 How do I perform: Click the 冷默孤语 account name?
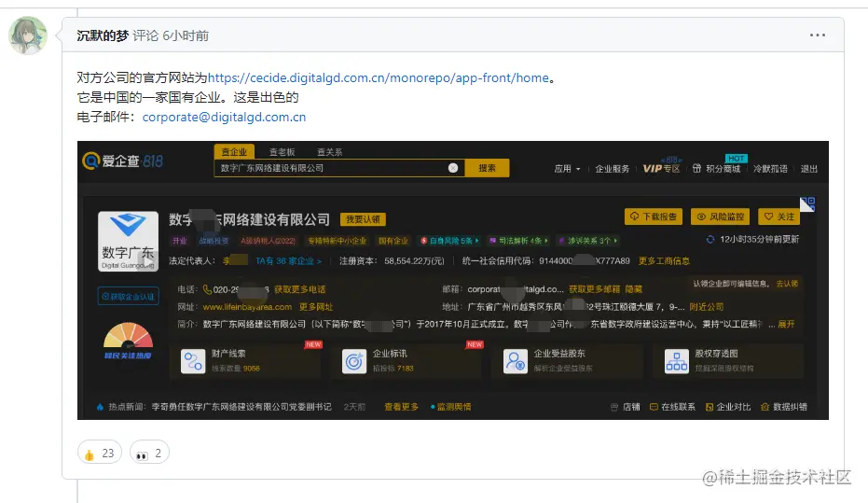pos(770,168)
